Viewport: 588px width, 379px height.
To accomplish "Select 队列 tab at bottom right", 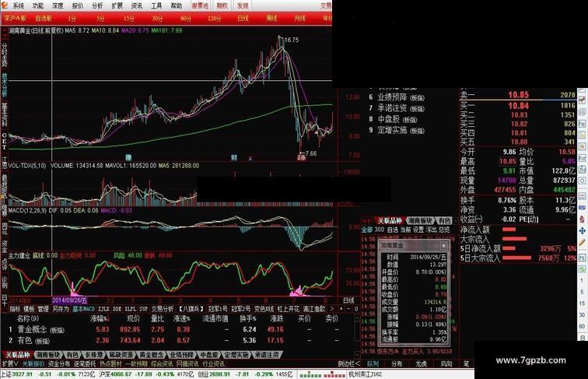I will [373, 363].
